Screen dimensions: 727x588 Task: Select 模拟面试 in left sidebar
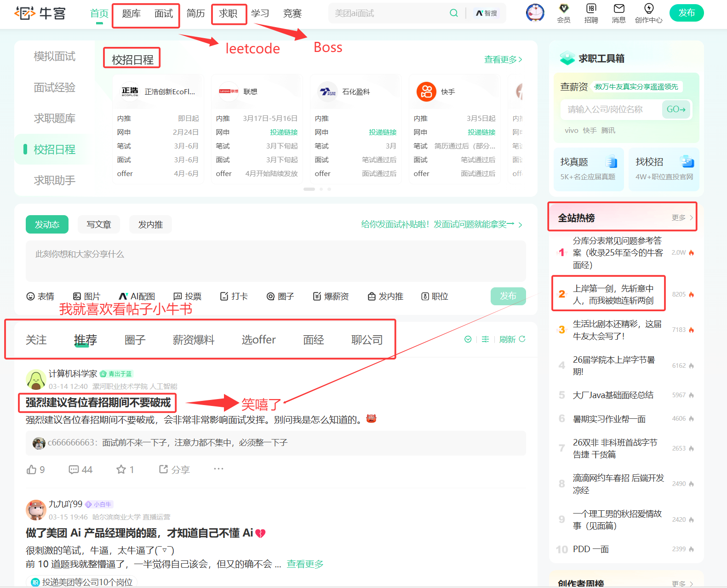[54, 56]
